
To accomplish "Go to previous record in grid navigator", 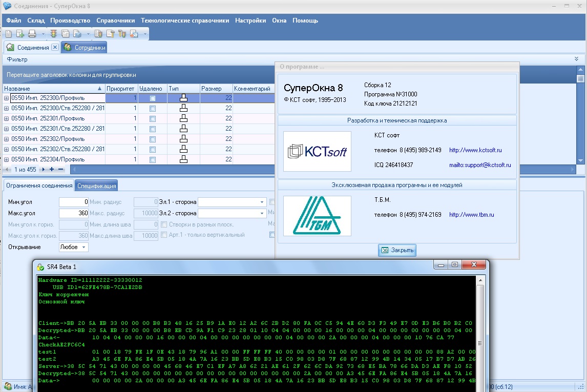I will click(7, 170).
